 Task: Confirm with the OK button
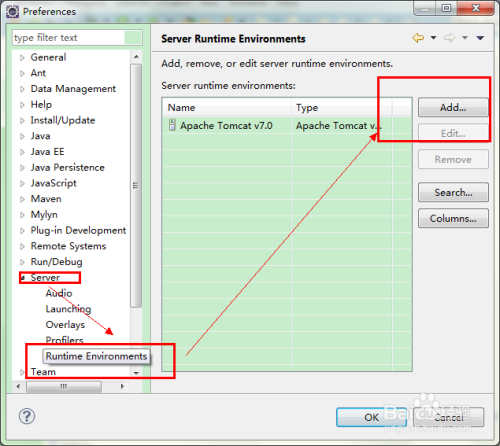coord(371,417)
